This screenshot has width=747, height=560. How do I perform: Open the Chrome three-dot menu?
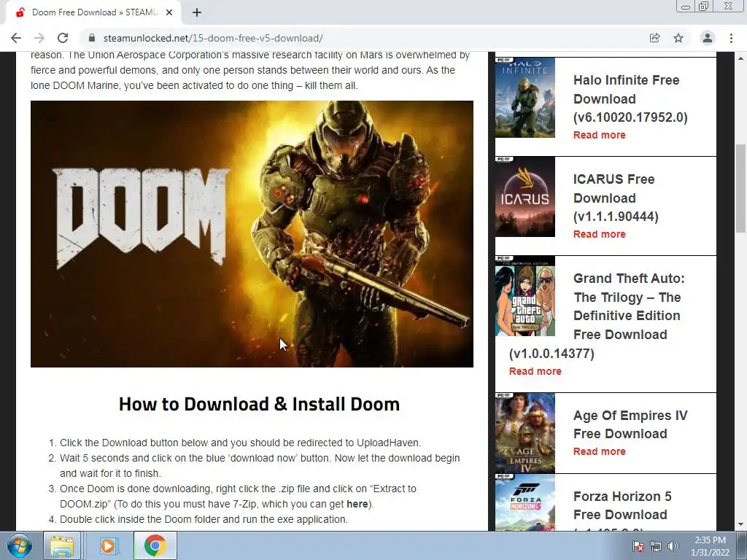(x=731, y=38)
